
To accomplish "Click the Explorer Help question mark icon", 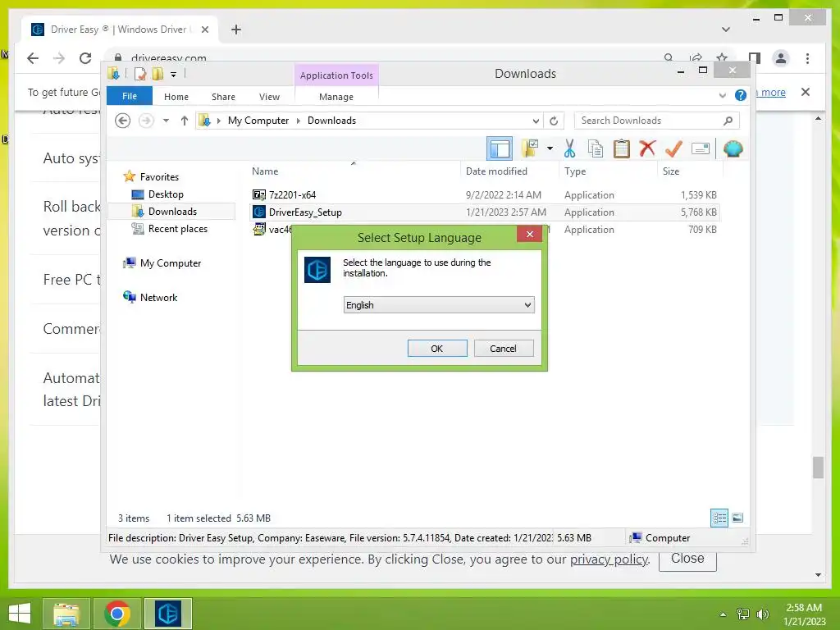I will pos(741,95).
